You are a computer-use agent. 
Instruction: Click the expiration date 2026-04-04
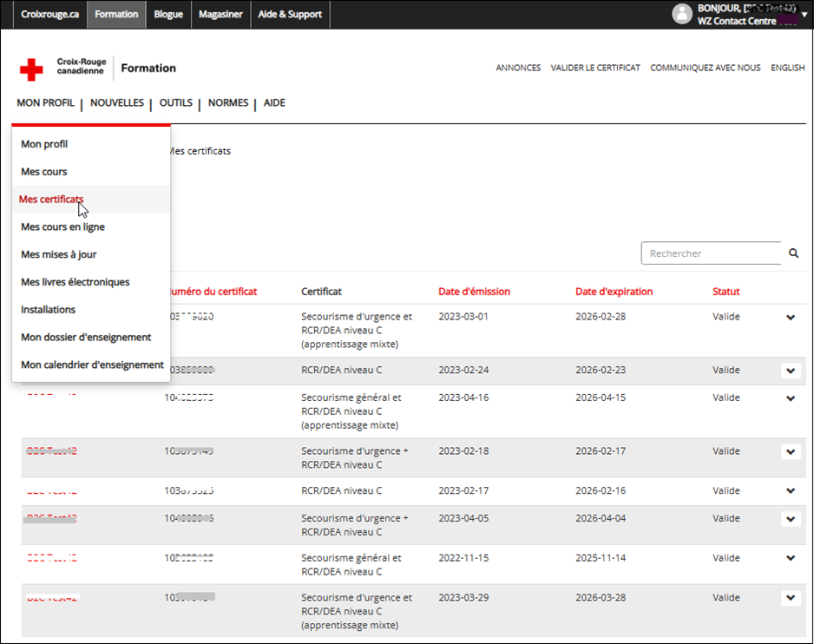(601, 518)
